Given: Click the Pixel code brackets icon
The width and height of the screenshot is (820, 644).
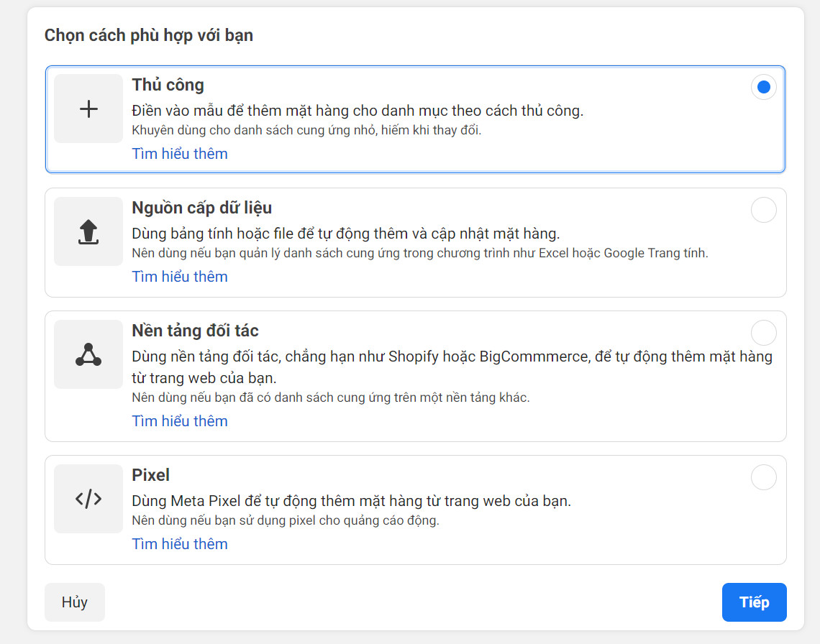Looking at the screenshot, I should point(88,499).
